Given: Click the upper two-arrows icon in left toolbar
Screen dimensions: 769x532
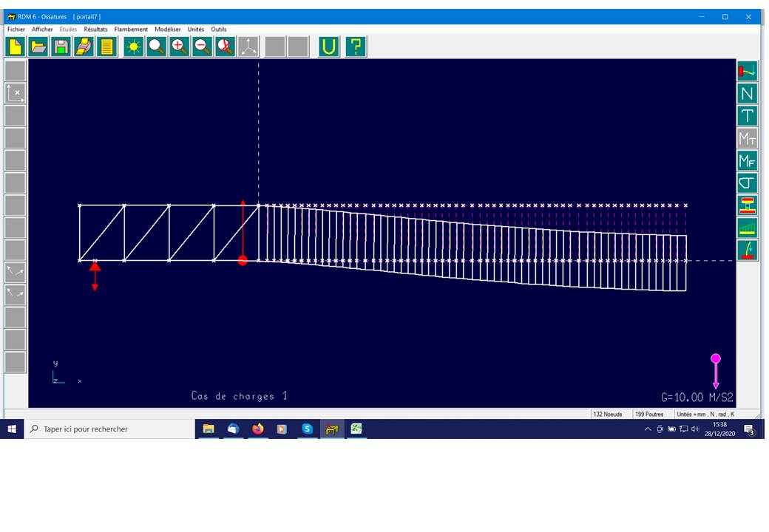Looking at the screenshot, I should point(16,272).
